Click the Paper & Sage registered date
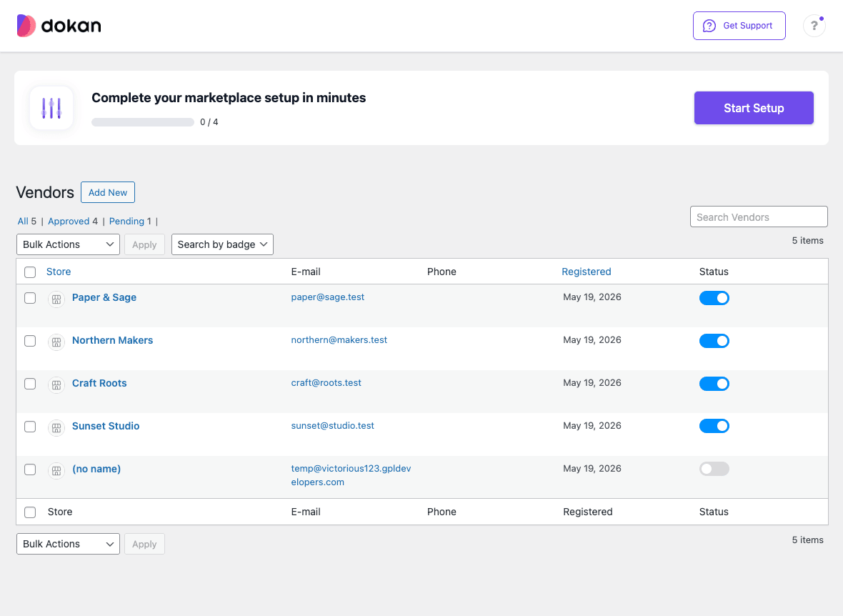 [x=592, y=297]
